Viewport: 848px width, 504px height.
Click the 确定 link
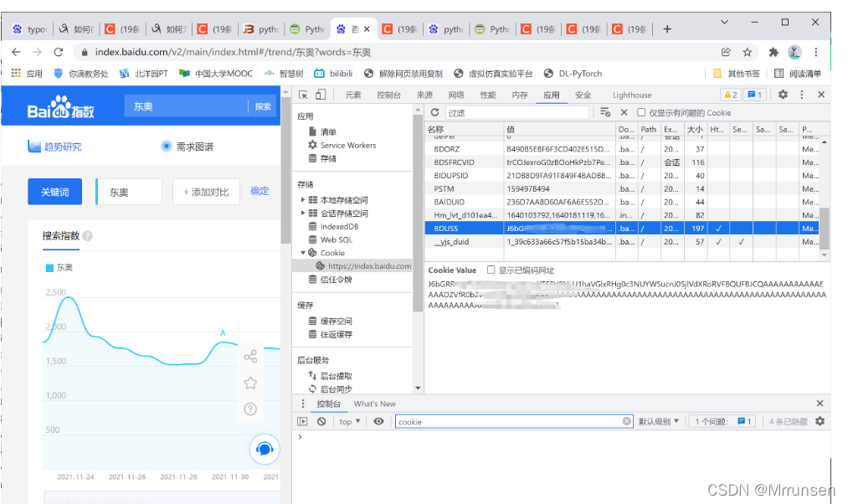point(260,191)
